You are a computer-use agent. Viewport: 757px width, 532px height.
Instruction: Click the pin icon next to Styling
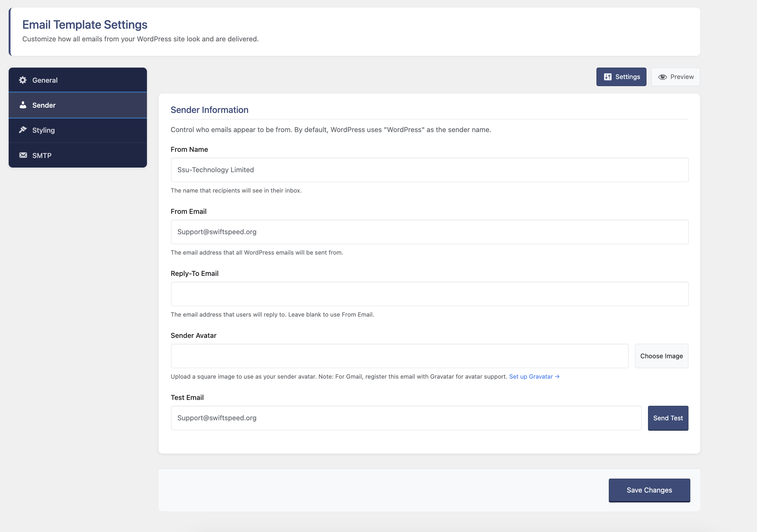tap(23, 130)
